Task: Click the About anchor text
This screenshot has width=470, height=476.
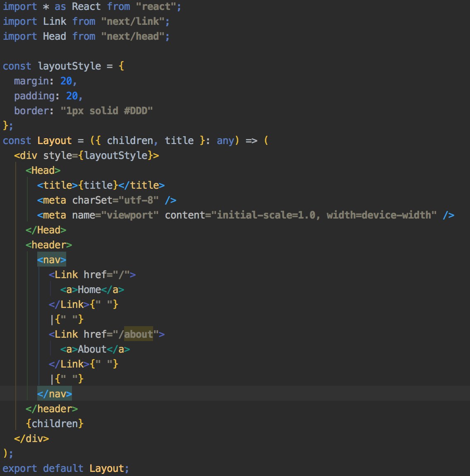Action: (x=92, y=349)
